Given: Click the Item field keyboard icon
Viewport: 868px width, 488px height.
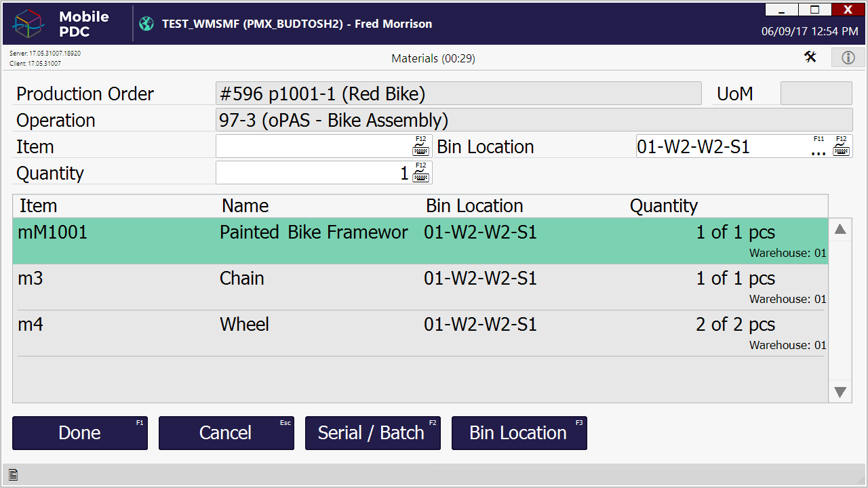Looking at the screenshot, I should (x=421, y=146).
